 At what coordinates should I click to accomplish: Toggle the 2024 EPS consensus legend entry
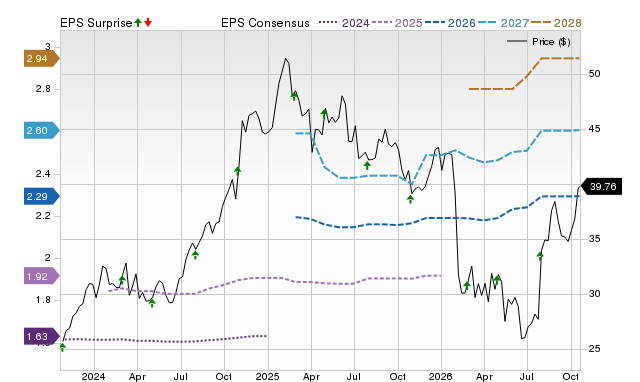pos(344,23)
